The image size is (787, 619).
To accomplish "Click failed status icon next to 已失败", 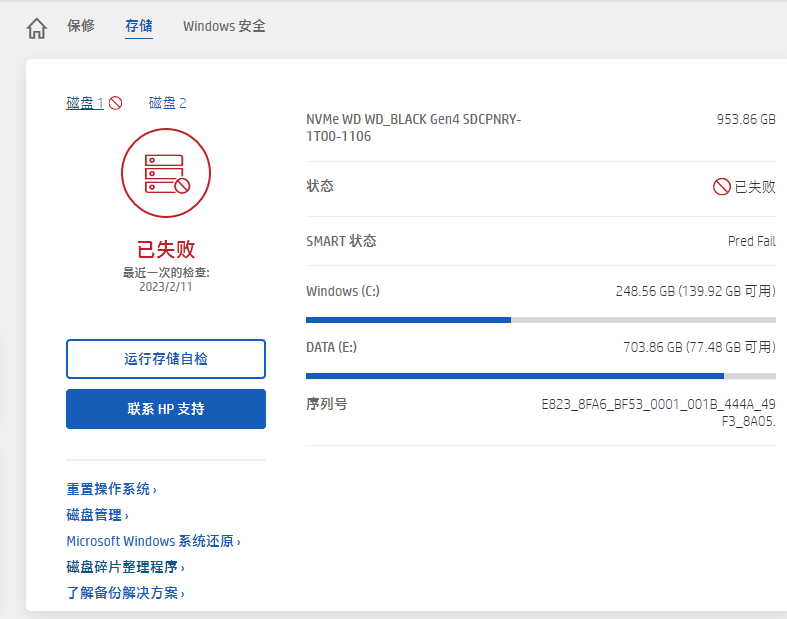I will 721,187.
